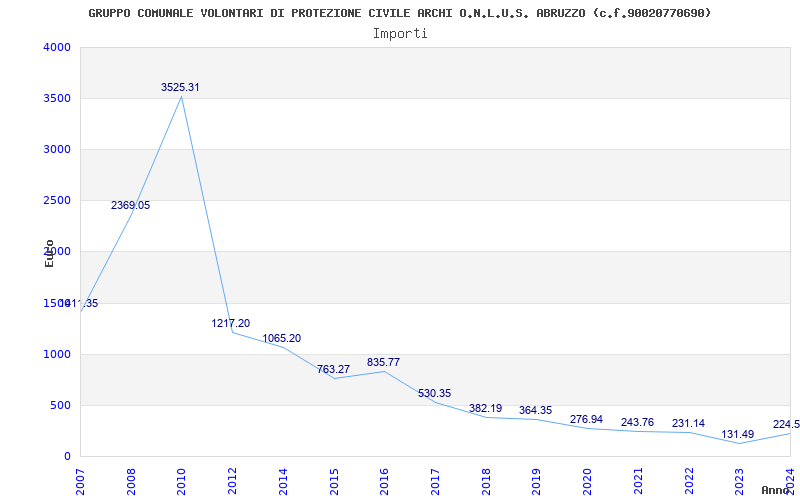This screenshot has width=800, height=500.
Task: Select the 2018 x-axis year label
Action: (x=486, y=482)
